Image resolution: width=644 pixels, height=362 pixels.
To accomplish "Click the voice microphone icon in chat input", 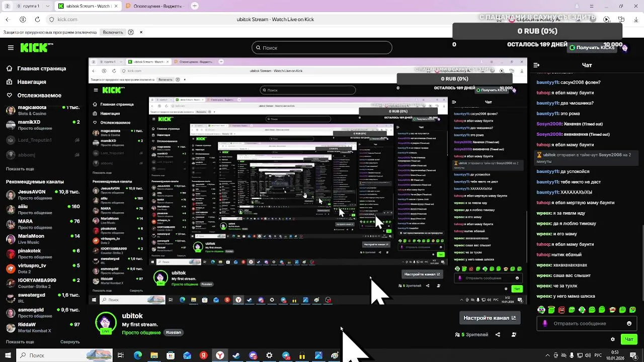I will 545,324.
